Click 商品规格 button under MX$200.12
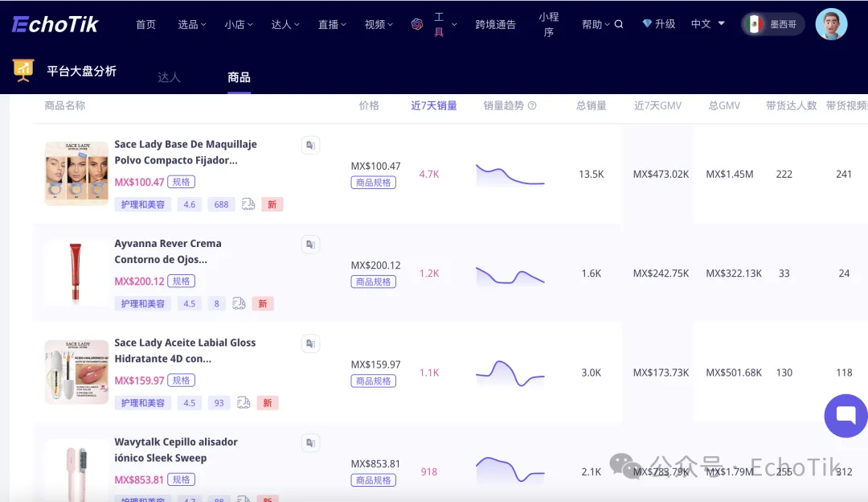 [373, 282]
